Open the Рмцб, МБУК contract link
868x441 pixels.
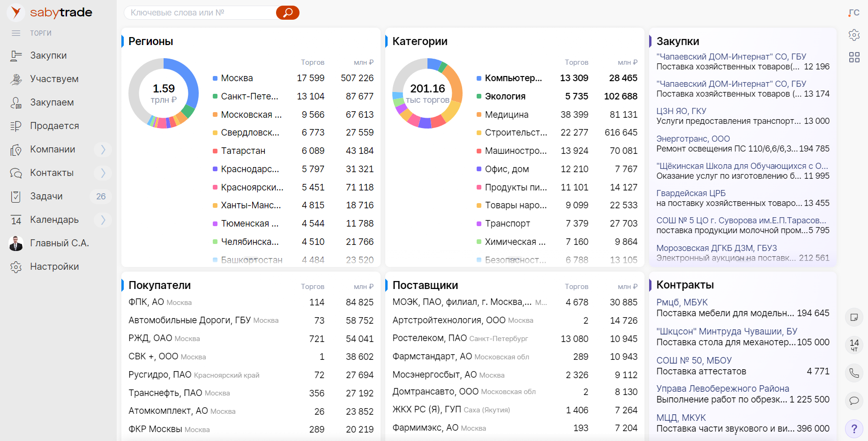click(x=681, y=303)
